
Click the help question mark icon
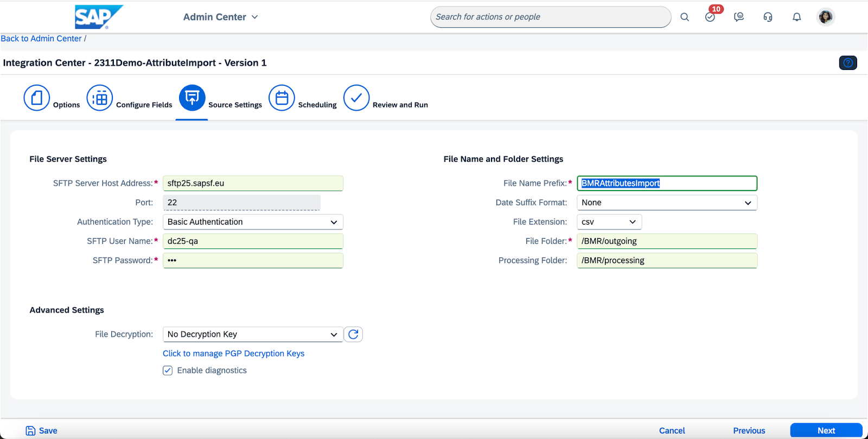pyautogui.click(x=848, y=63)
